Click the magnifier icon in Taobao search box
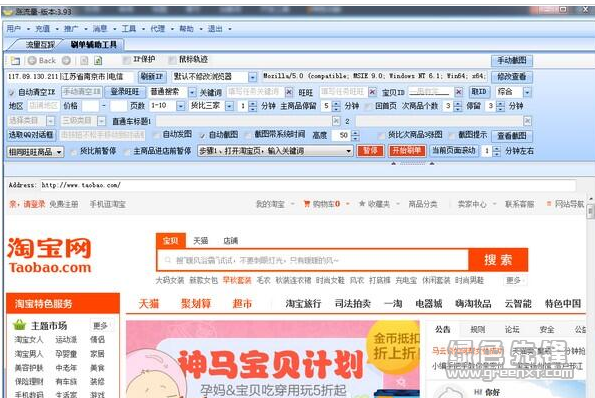 (168, 260)
